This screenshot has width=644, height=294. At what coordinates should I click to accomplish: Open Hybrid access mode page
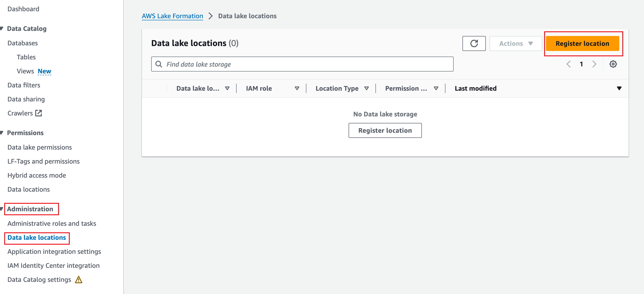(x=37, y=175)
